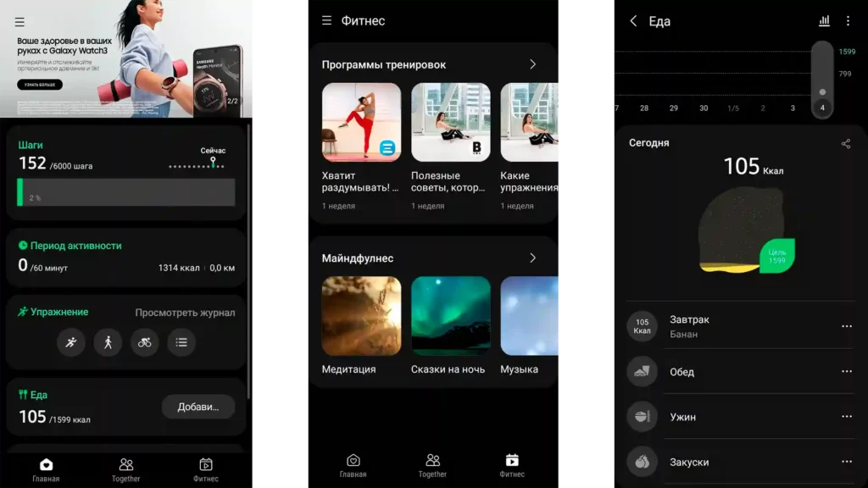The height and width of the screenshot is (488, 868).
Task: Switch to Фитнес tab on home screen
Action: (x=205, y=470)
